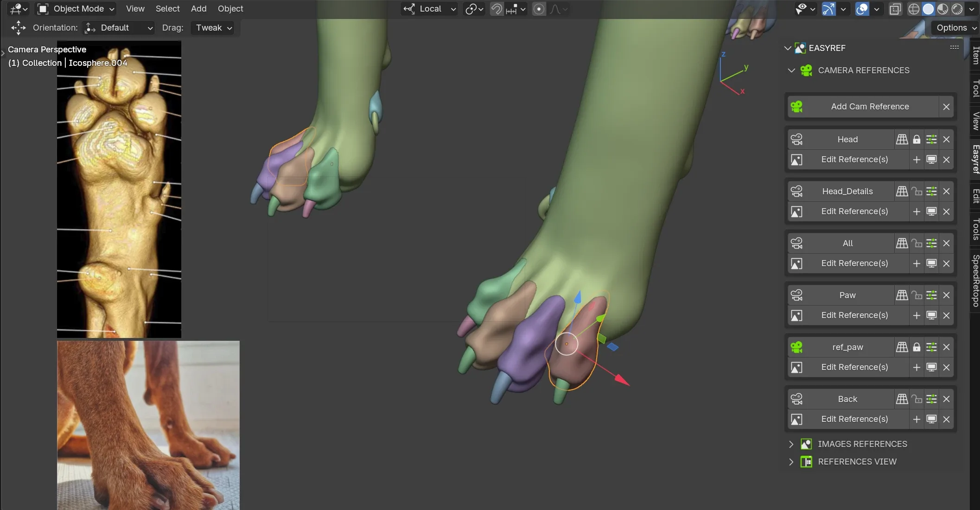Click the Add Cam Reference button
This screenshot has height=510, width=980.
pyautogui.click(x=870, y=107)
